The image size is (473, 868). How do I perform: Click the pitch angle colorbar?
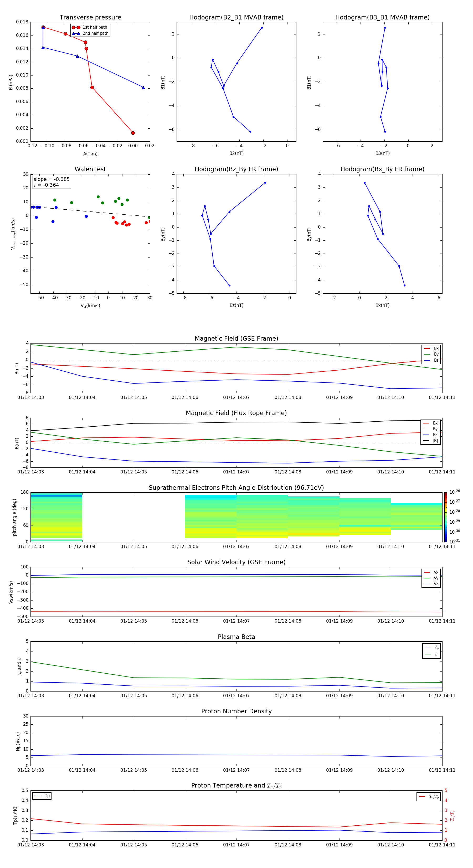click(446, 517)
